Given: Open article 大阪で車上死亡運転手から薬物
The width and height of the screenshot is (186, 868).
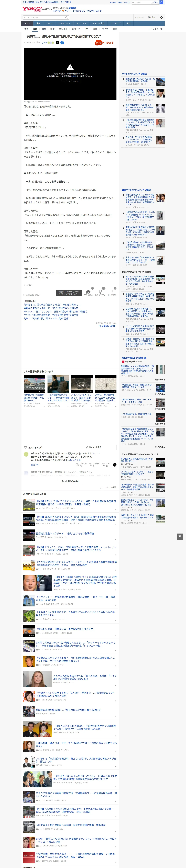Looking at the screenshot, I should coord(71,825).
